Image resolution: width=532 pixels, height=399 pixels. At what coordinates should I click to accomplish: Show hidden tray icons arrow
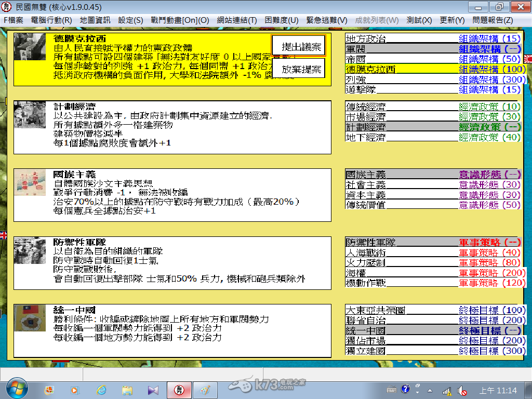coord(430,390)
